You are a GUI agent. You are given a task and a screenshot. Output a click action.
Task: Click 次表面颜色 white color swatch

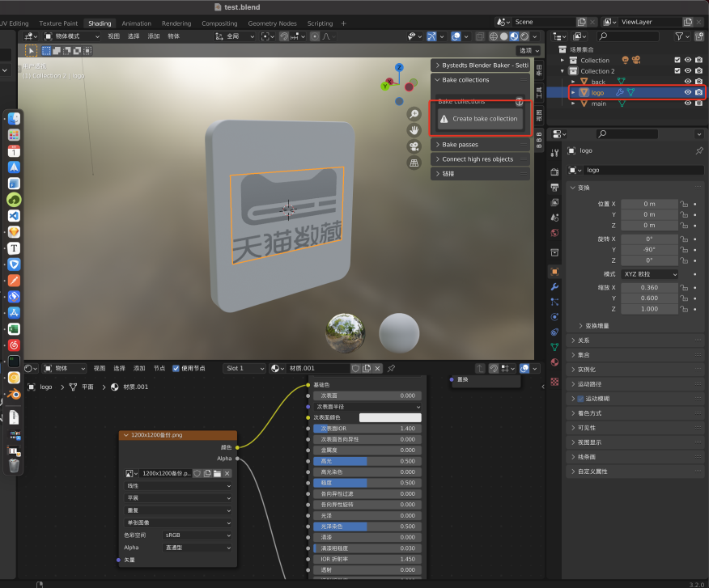pyautogui.click(x=390, y=417)
